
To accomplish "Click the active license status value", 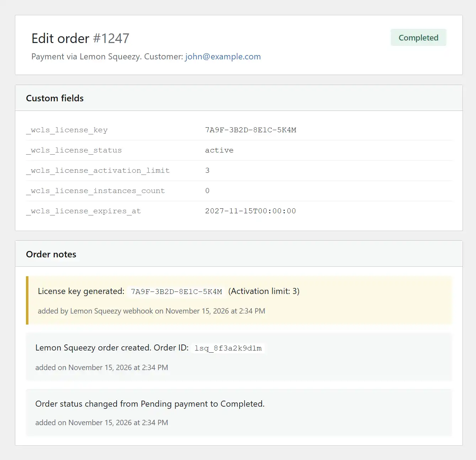I will click(219, 150).
